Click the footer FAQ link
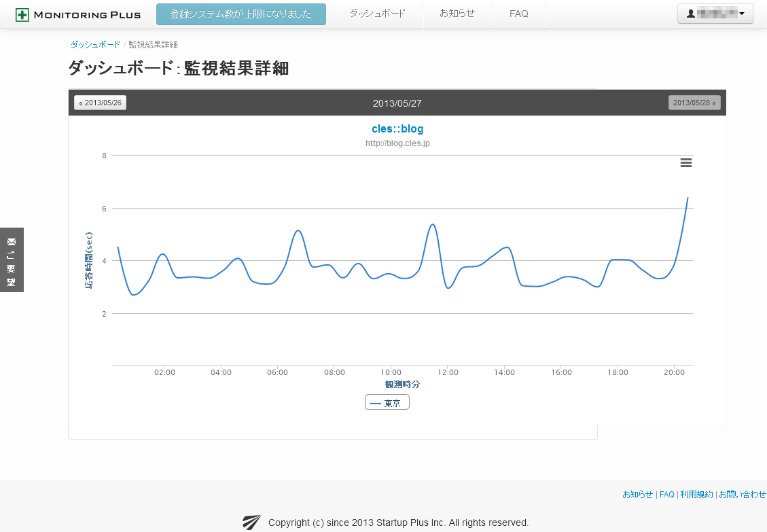This screenshot has height=532, width=767. pos(666,495)
